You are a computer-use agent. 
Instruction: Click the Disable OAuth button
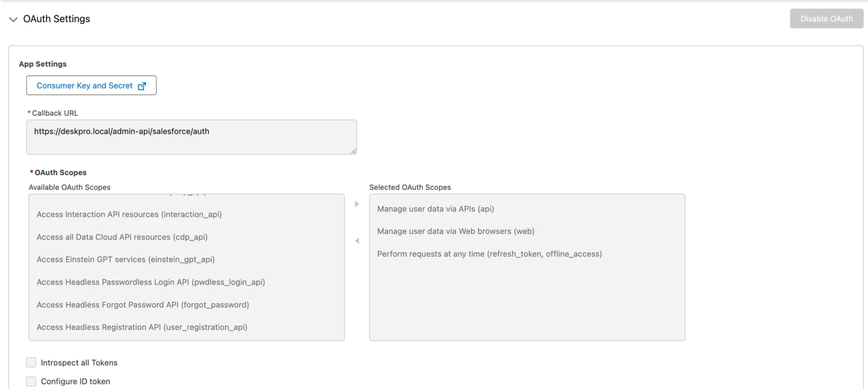pyautogui.click(x=826, y=18)
